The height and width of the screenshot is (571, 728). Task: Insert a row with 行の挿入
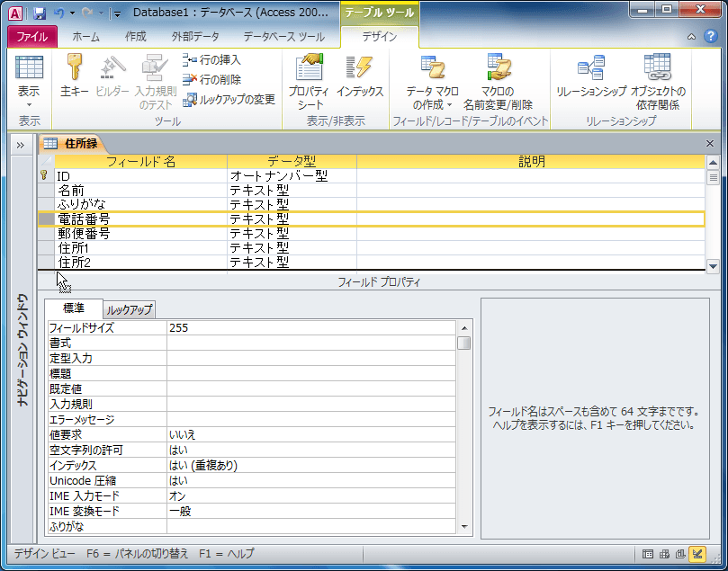(x=211, y=60)
